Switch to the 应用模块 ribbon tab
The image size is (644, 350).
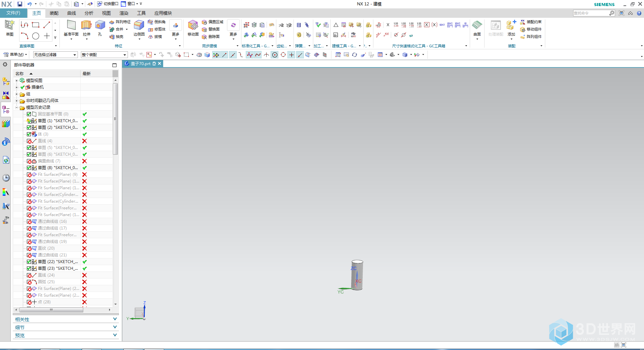[163, 13]
